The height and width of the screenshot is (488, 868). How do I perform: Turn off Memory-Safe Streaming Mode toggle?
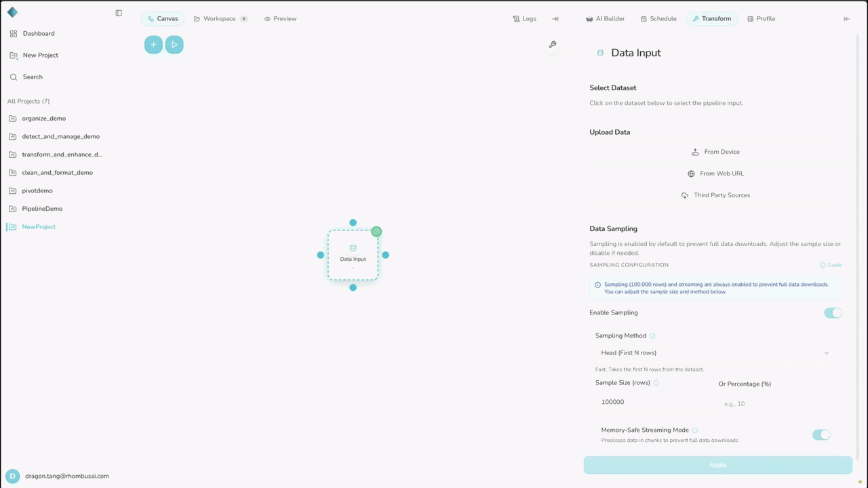click(x=821, y=434)
